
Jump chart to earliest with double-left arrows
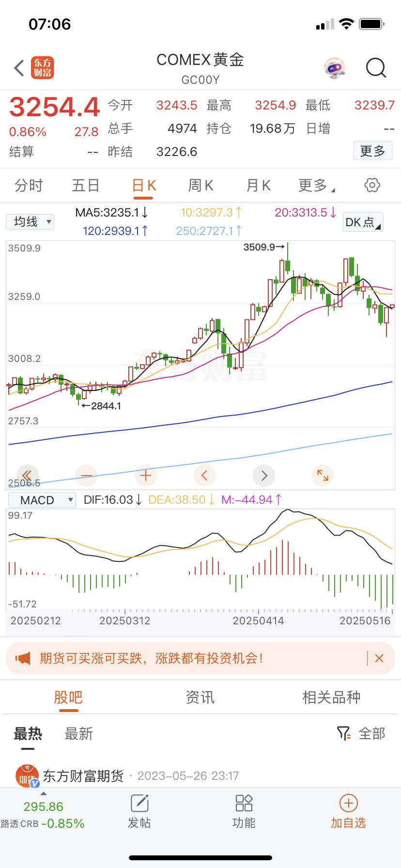point(27,476)
